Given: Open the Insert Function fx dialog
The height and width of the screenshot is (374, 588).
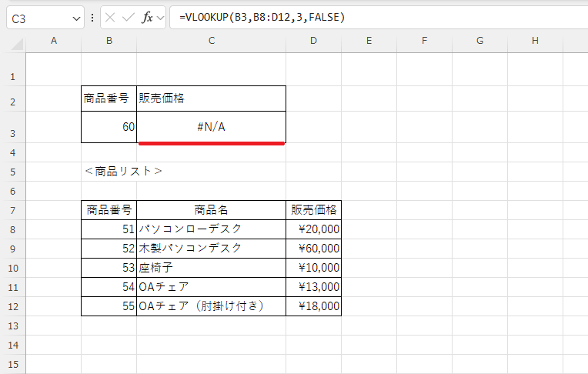Looking at the screenshot, I should (146, 18).
